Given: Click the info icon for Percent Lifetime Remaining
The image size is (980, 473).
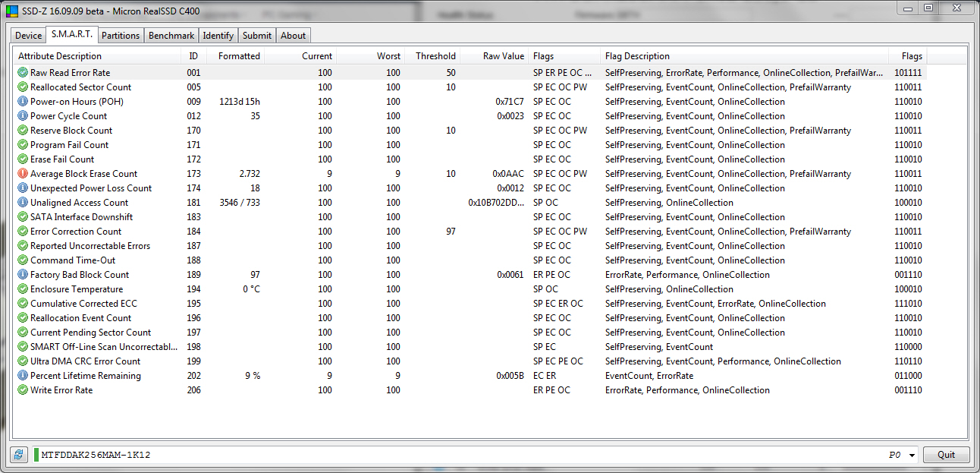Looking at the screenshot, I should (23, 376).
